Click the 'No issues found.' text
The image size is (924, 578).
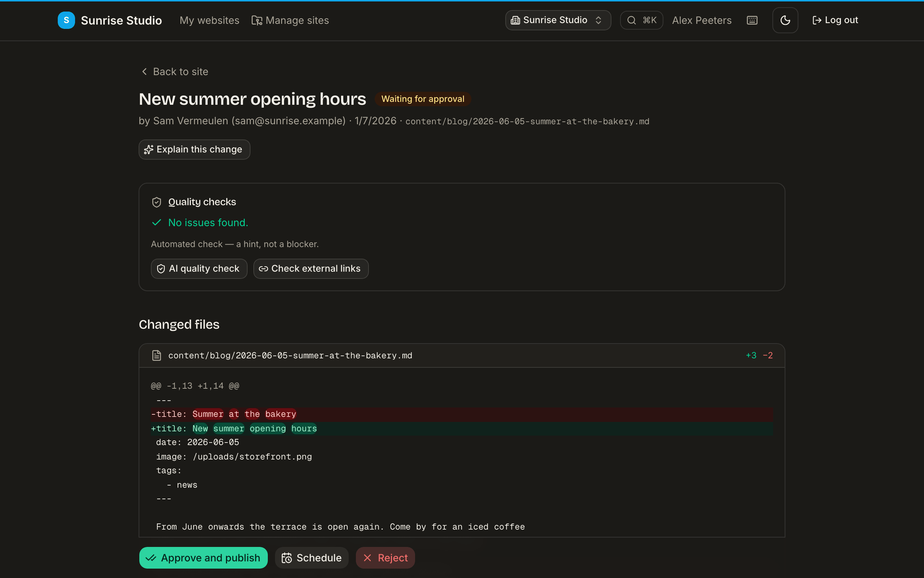(208, 223)
